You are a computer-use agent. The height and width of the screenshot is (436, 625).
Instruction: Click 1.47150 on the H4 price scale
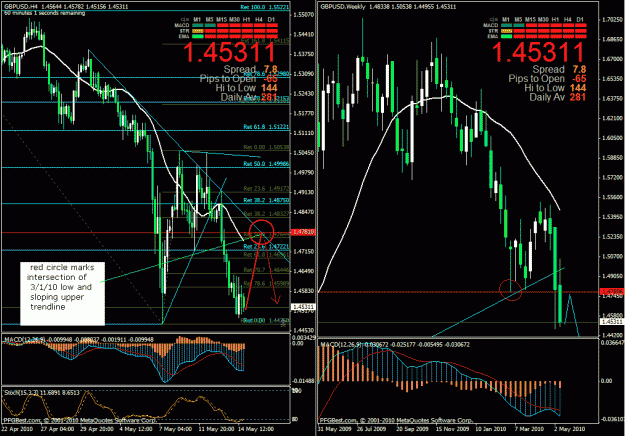coord(303,251)
